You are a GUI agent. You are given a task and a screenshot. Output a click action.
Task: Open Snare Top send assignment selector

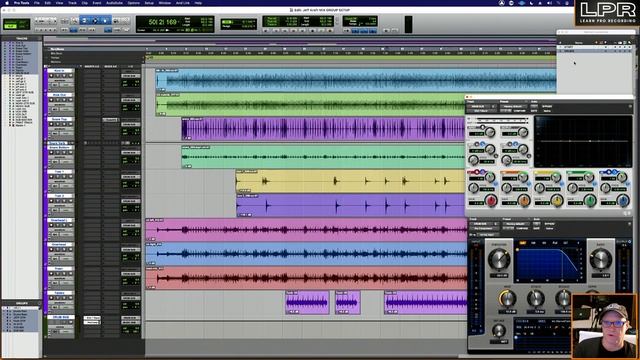(110, 120)
